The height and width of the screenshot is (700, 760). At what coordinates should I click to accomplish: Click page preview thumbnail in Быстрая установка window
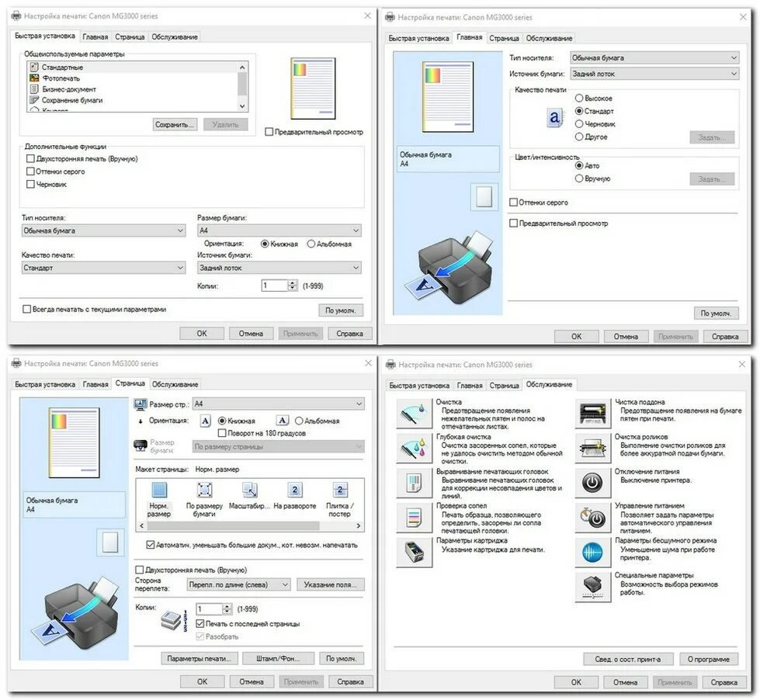click(313, 88)
